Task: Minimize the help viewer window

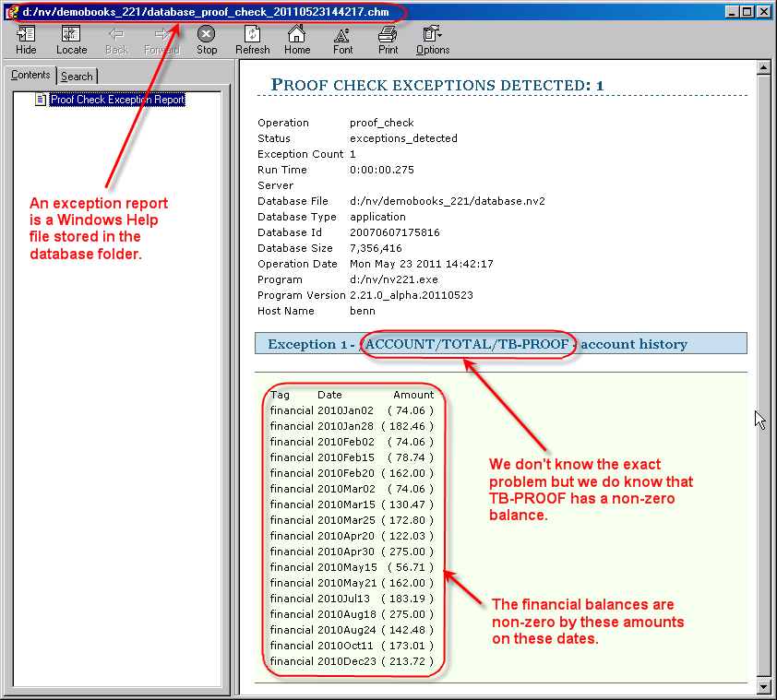Action: tap(733, 12)
